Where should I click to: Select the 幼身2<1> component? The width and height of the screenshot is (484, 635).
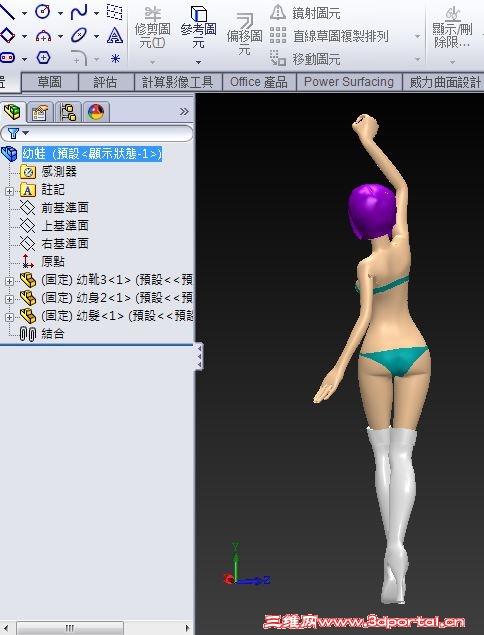click(117, 298)
